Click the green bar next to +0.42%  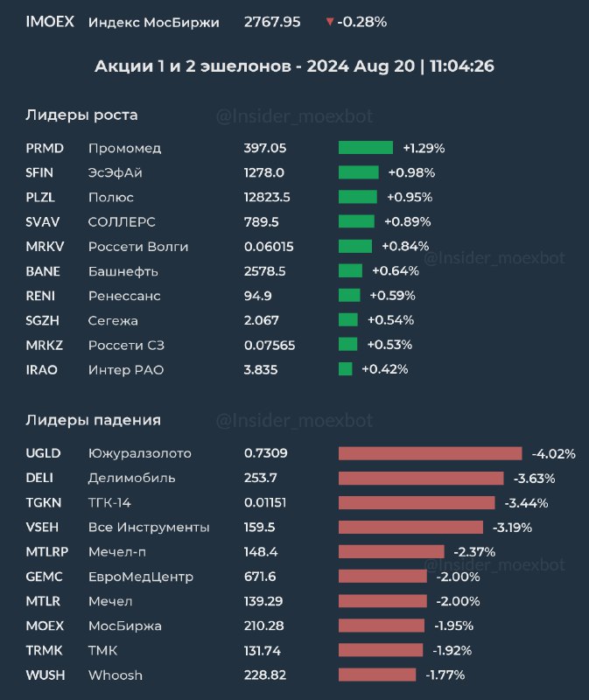click(346, 369)
